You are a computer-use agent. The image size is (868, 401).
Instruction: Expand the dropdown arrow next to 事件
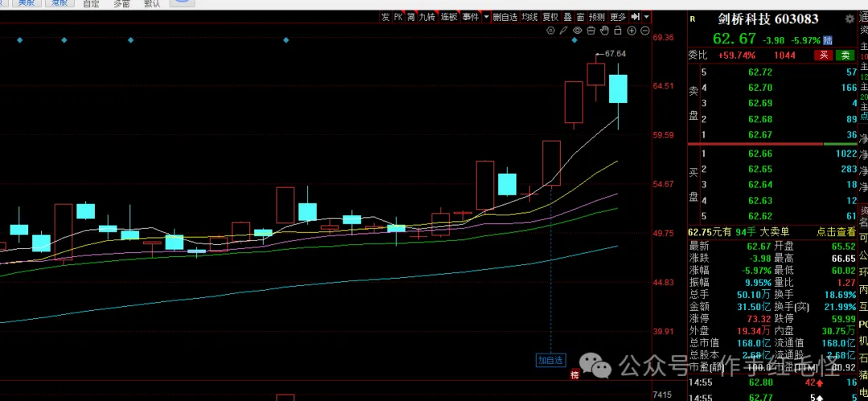[x=485, y=16]
